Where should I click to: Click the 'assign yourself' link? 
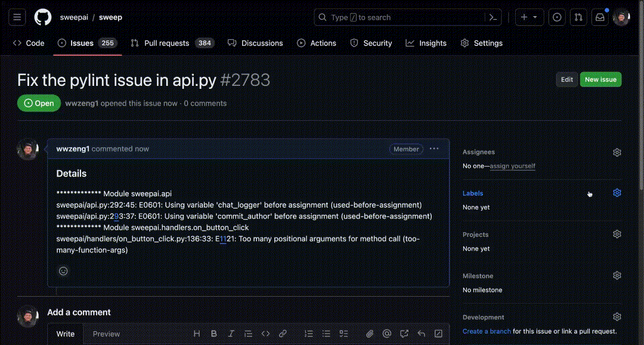click(x=513, y=166)
